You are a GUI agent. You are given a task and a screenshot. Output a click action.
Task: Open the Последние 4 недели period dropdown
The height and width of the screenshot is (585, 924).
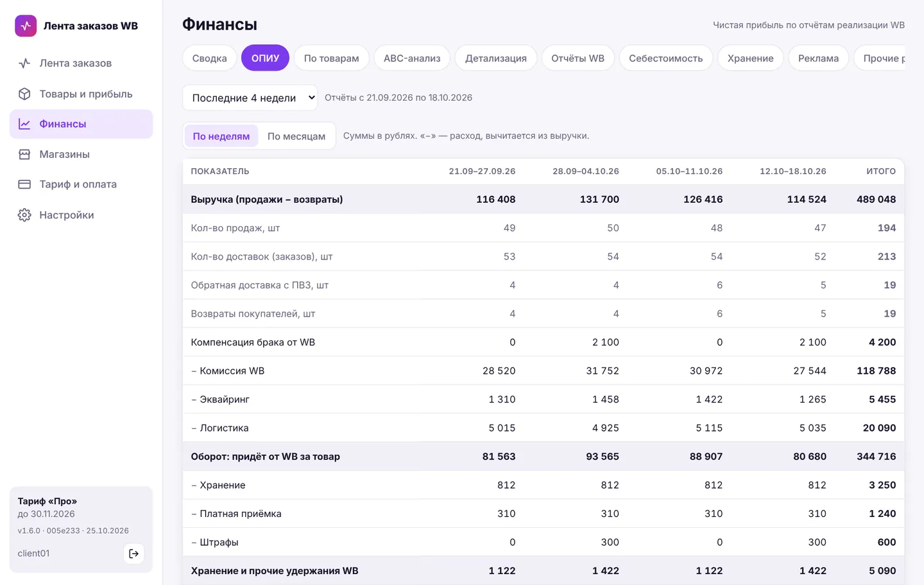click(x=250, y=98)
